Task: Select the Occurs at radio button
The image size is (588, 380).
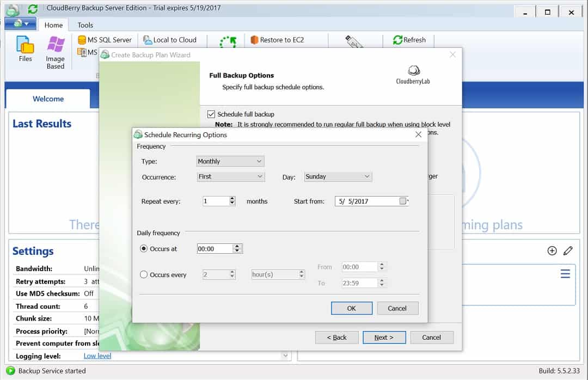Action: pos(144,248)
